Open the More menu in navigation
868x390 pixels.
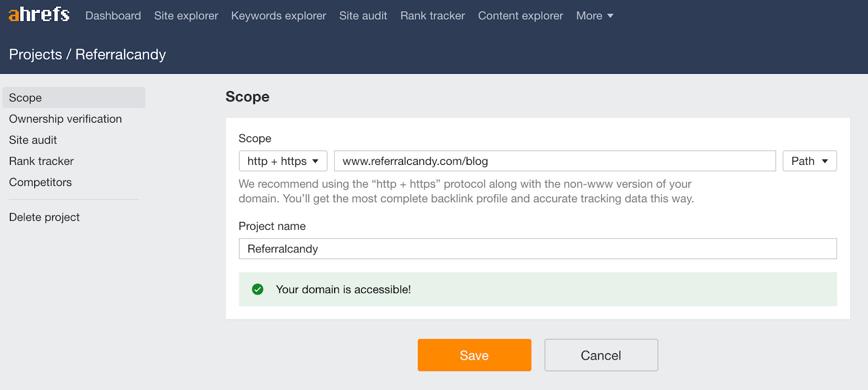(595, 16)
